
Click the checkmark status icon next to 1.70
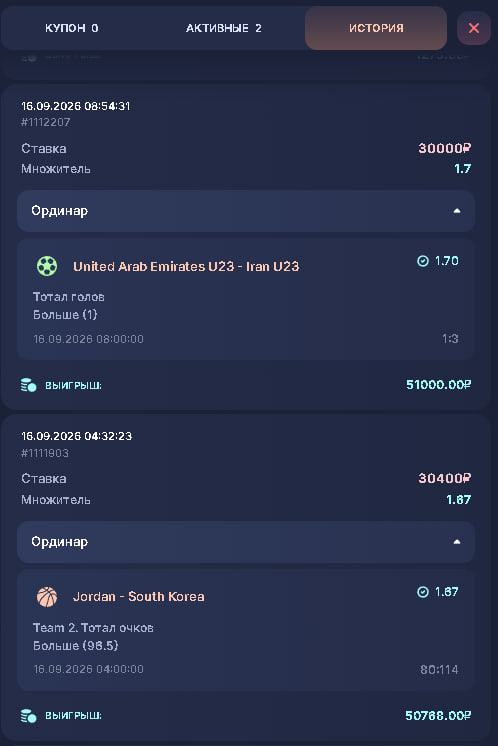point(423,261)
